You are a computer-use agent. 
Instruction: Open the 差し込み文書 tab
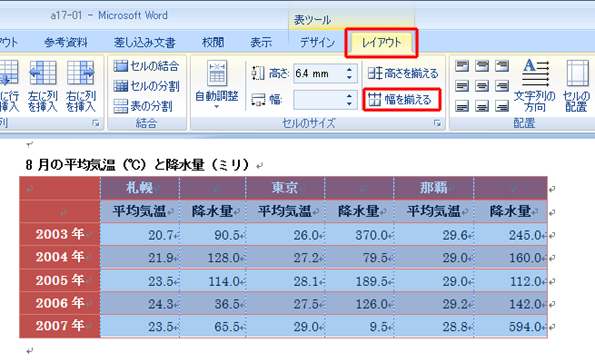(145, 42)
